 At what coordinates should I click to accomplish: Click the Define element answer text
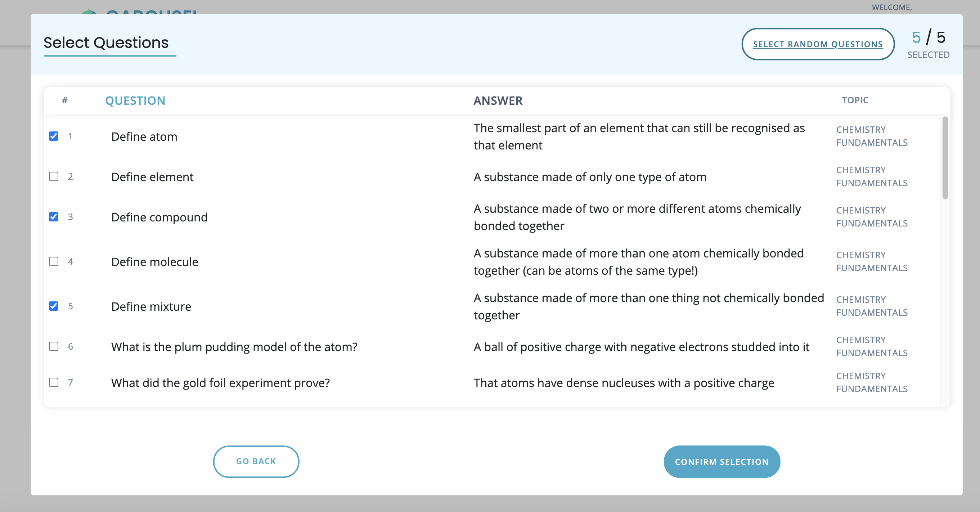[590, 177]
